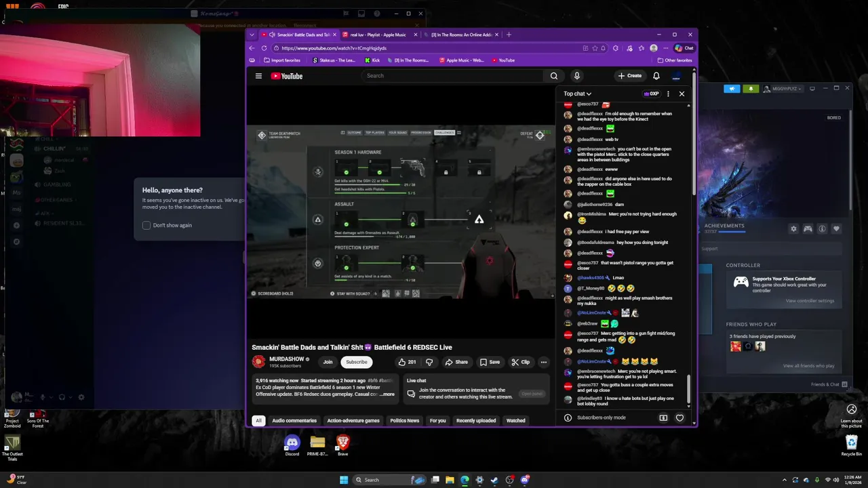Image resolution: width=868 pixels, height=488 pixels.
Task: Save the video to a playlist
Action: tap(490, 362)
